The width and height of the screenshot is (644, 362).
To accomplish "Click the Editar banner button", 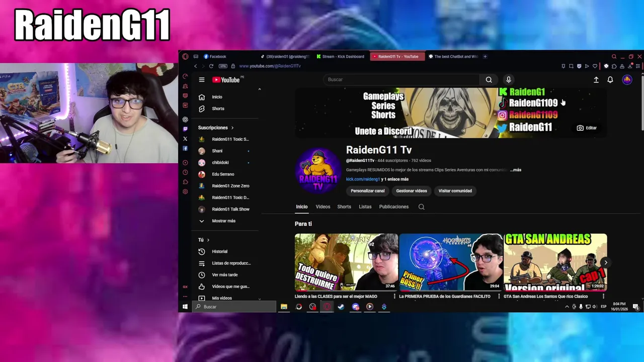I will (x=587, y=128).
